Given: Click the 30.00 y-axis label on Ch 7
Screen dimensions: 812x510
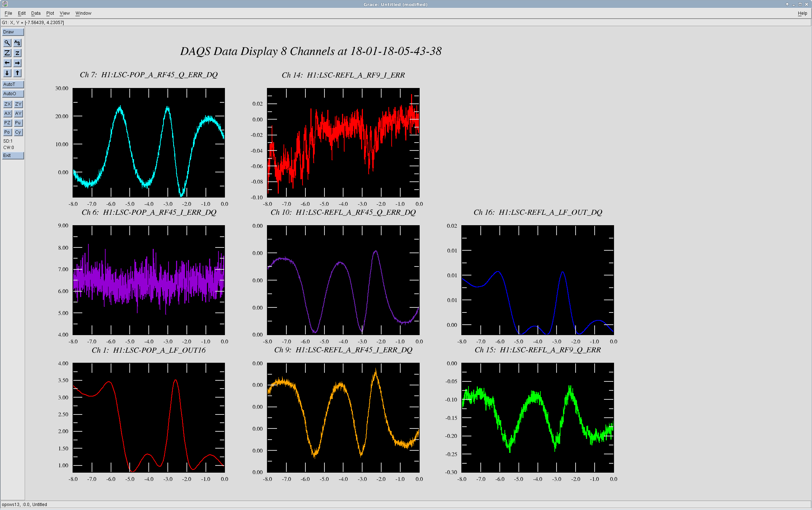Looking at the screenshot, I should coord(62,88).
